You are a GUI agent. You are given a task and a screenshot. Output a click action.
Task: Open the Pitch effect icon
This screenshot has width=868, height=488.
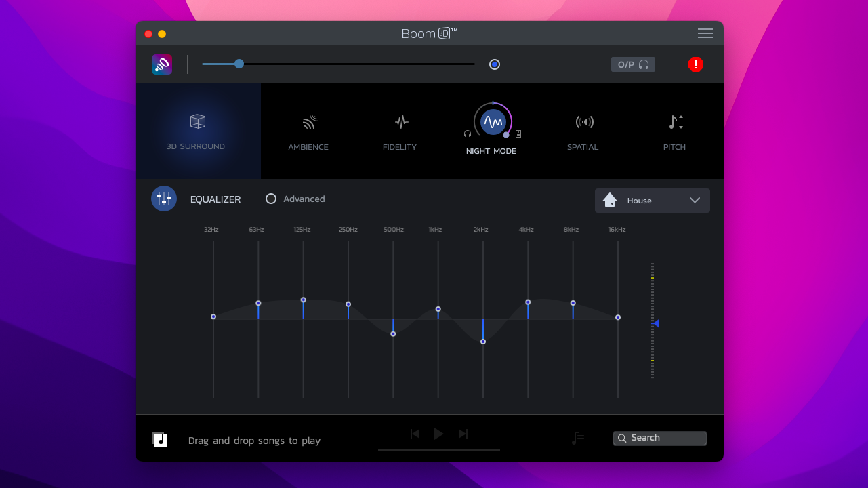point(676,122)
